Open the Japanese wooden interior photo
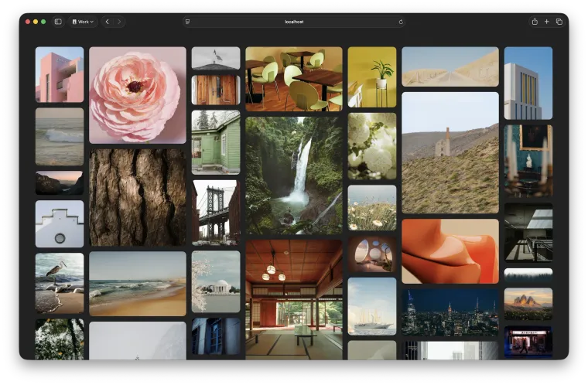The height and width of the screenshot is (385, 588). (x=293, y=299)
